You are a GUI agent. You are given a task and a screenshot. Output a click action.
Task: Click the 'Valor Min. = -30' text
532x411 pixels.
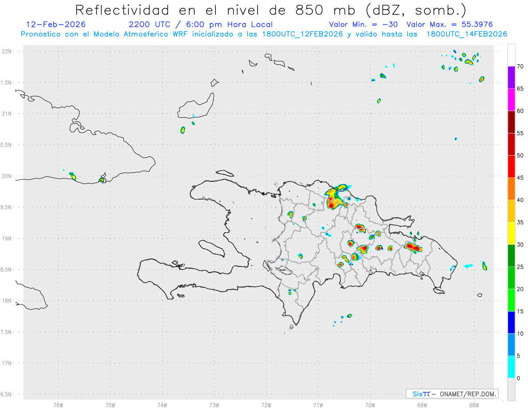[363, 24]
